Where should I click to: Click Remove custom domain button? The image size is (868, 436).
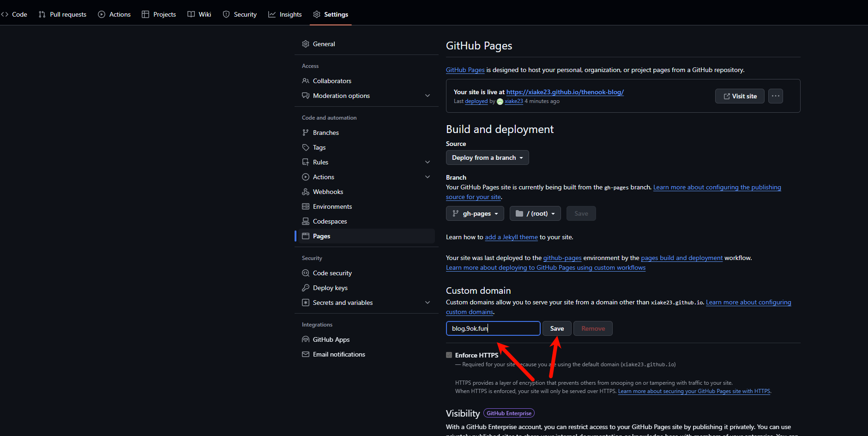pyautogui.click(x=593, y=328)
